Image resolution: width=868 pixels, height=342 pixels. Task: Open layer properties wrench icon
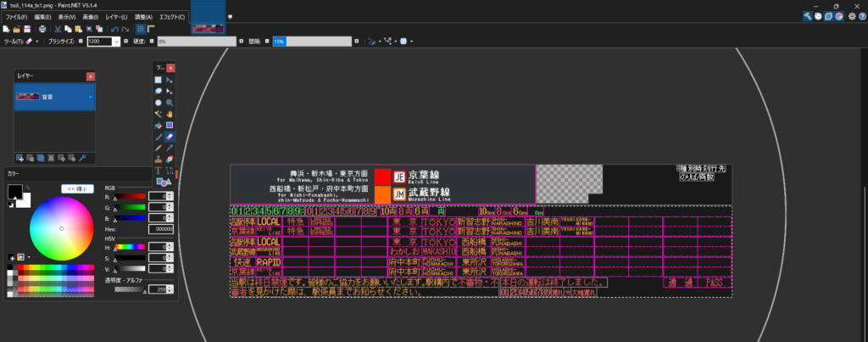tap(82, 157)
